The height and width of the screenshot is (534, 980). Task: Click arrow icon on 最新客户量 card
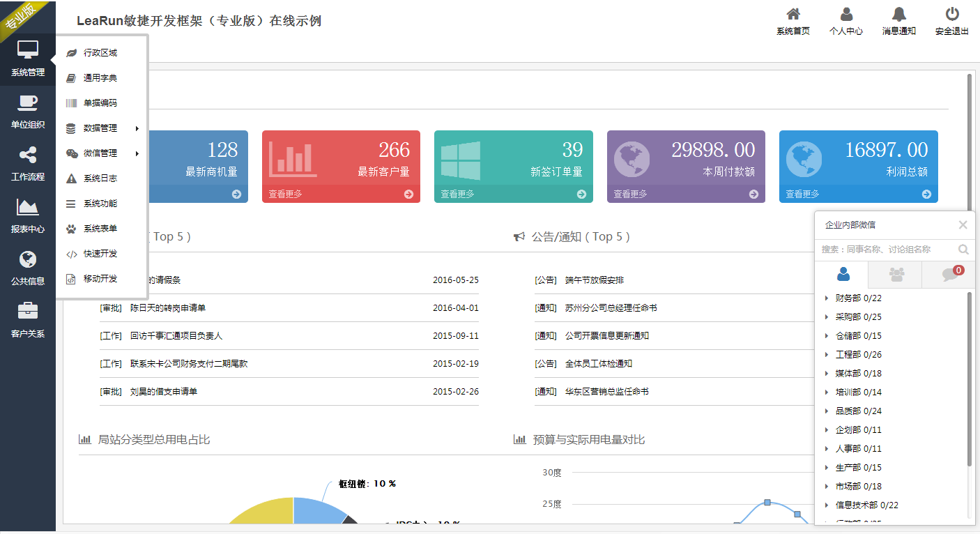(x=408, y=194)
